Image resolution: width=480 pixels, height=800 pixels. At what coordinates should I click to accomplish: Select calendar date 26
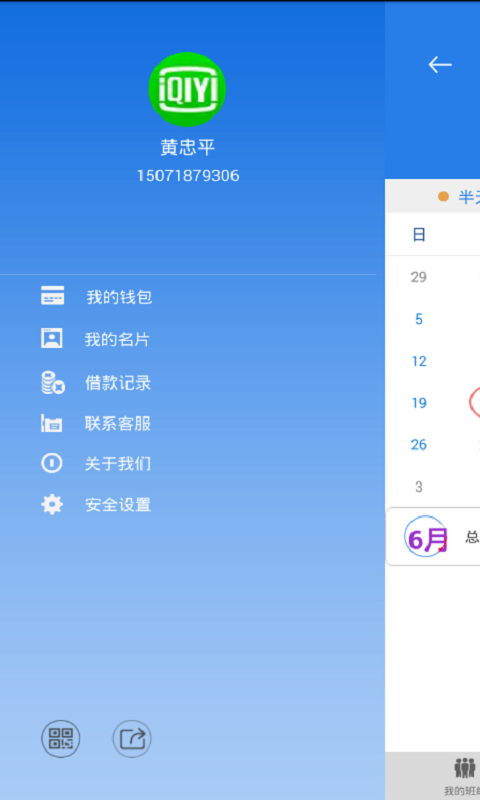coord(419,445)
